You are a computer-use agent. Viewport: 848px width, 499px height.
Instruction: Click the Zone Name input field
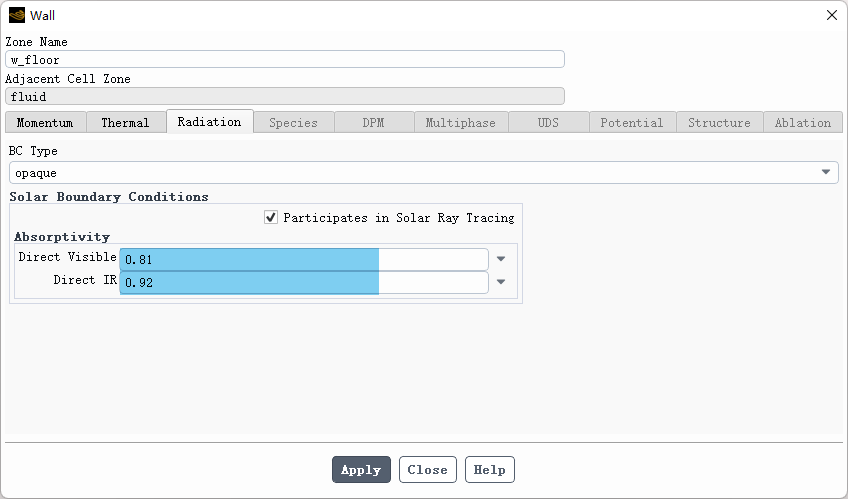click(x=285, y=59)
